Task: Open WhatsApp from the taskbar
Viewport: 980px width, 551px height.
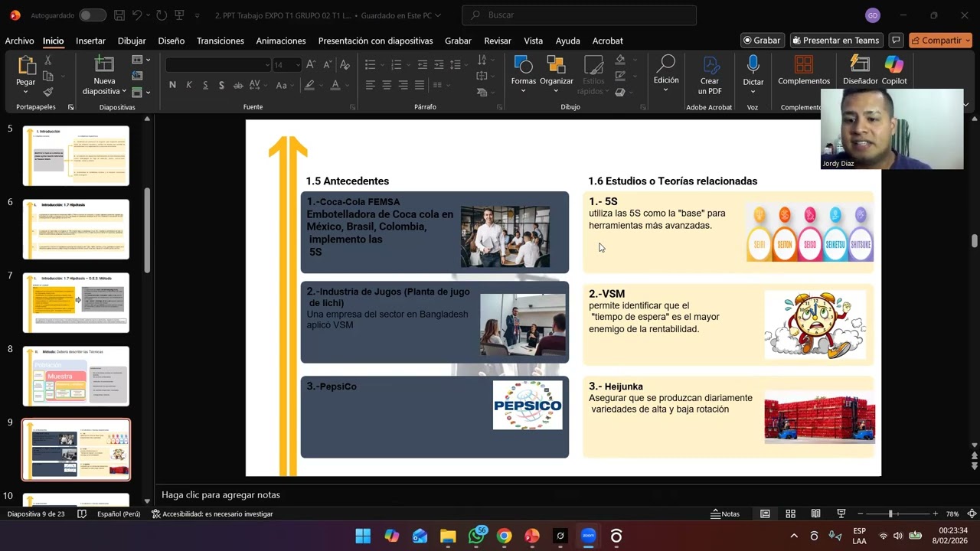Action: pos(476,536)
